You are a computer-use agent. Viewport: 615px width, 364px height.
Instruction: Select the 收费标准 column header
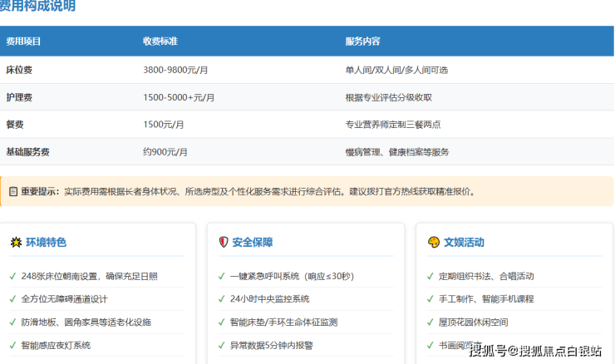160,41
